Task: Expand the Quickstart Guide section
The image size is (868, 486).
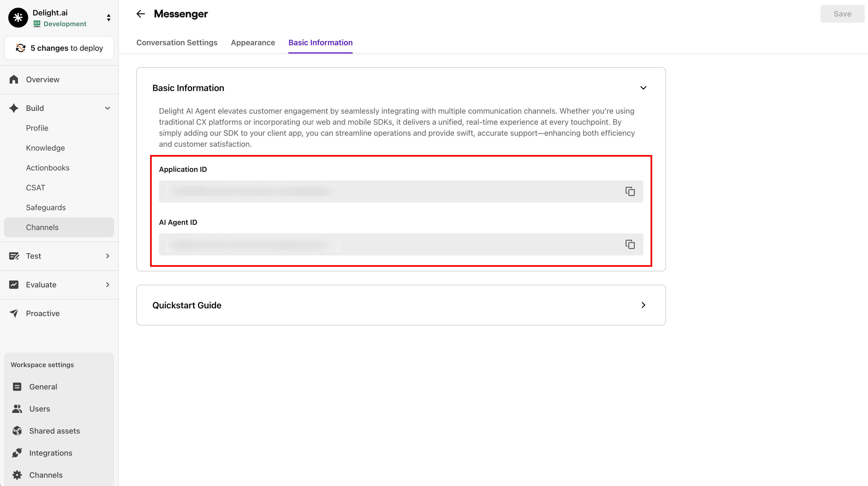Action: (643, 305)
